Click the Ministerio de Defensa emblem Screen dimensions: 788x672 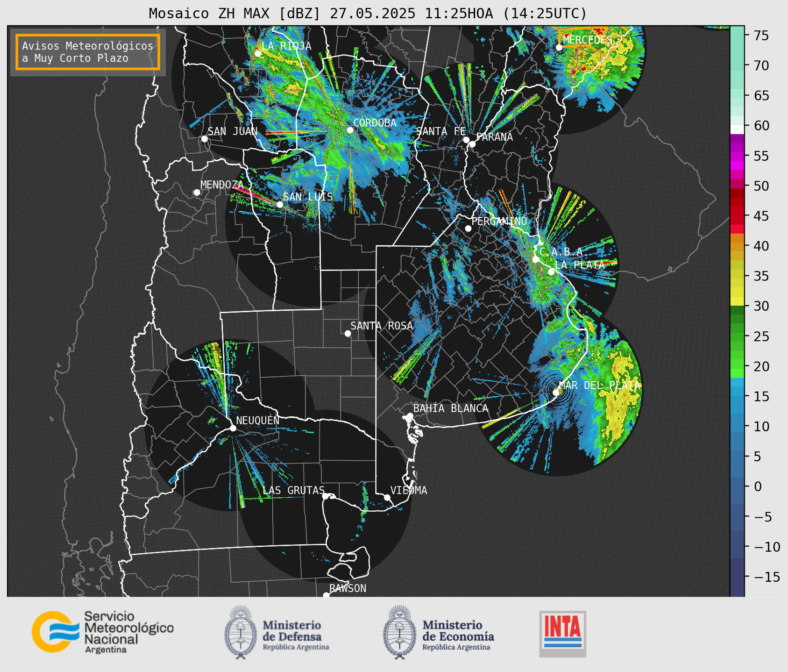tap(241, 632)
